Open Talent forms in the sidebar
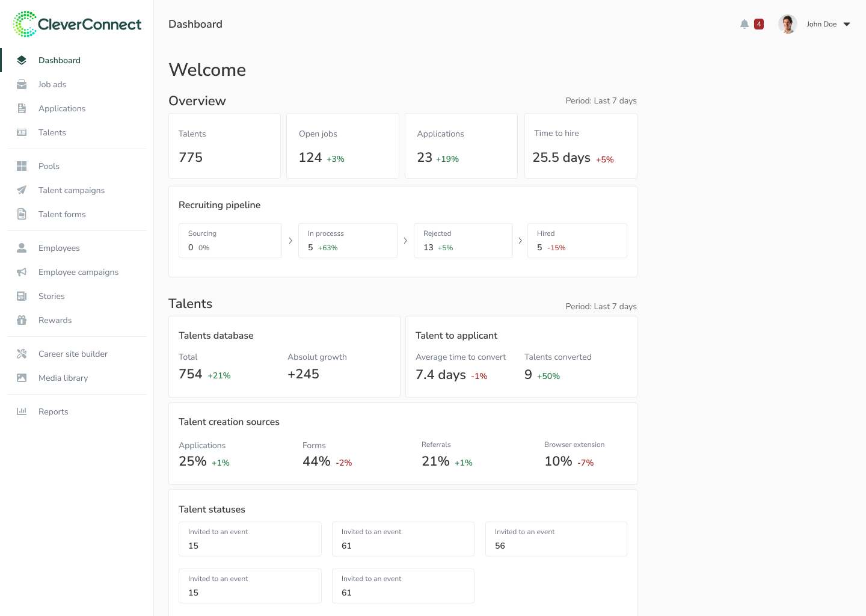 [62, 214]
